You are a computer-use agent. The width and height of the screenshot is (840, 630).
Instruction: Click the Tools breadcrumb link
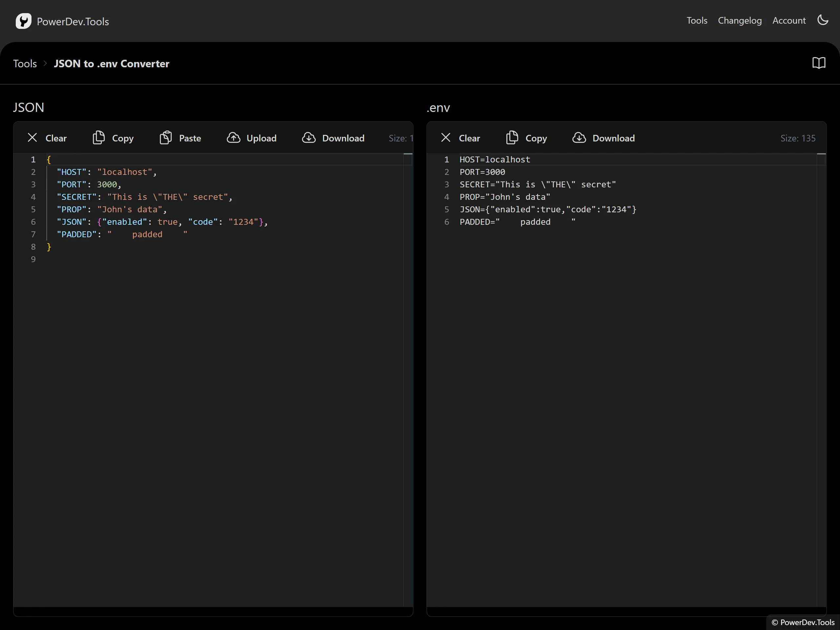pyautogui.click(x=25, y=63)
